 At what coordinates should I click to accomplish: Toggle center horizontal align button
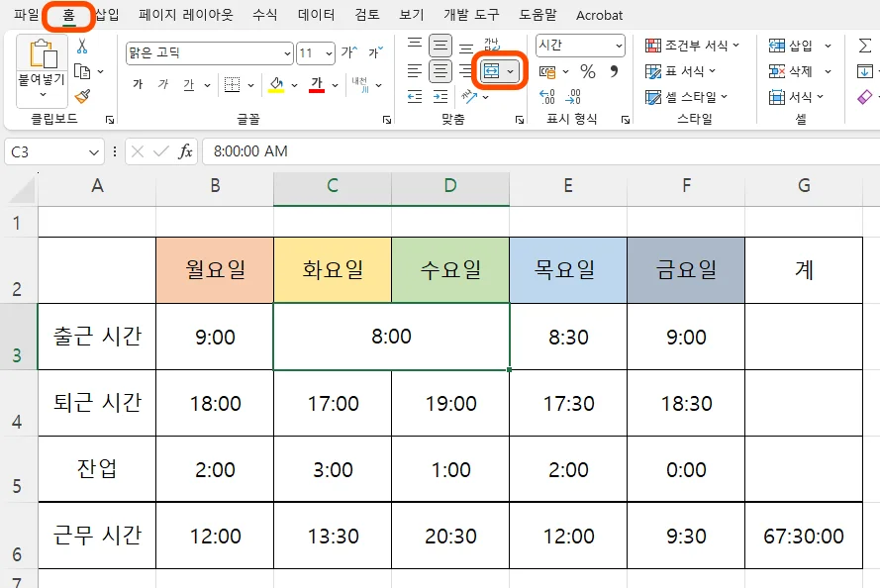(x=440, y=71)
